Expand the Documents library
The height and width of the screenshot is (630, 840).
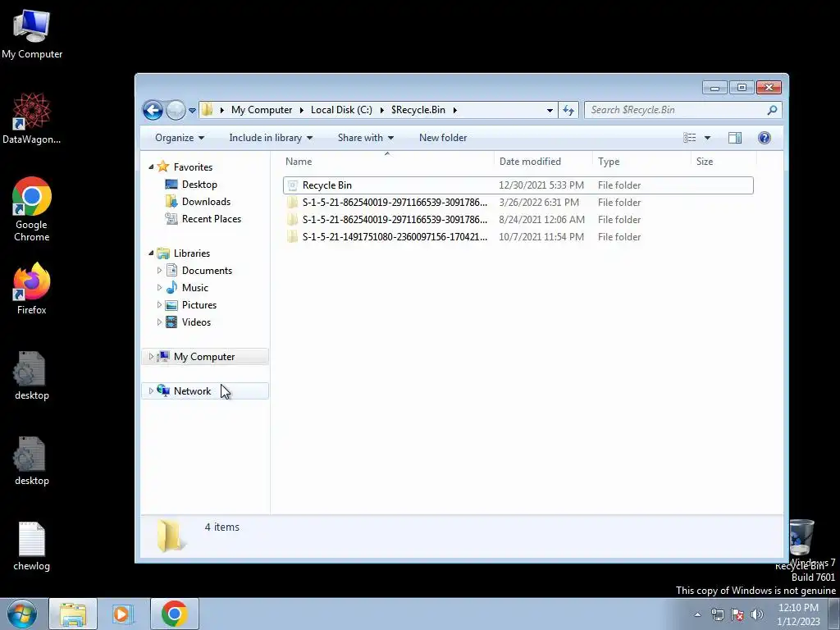coord(159,271)
